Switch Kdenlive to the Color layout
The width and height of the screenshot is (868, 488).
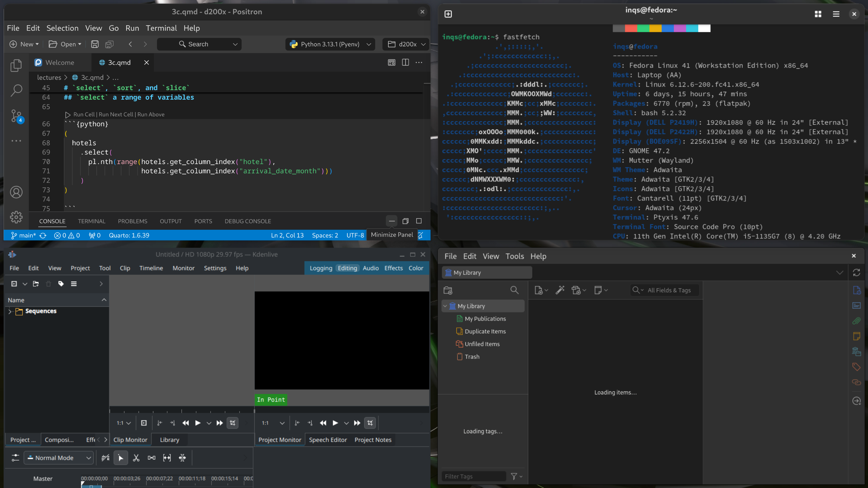tap(416, 268)
